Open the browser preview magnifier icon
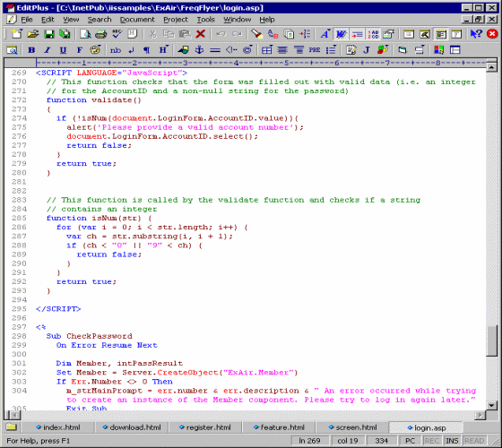Viewport: 502px width, 448px height. (x=12, y=50)
